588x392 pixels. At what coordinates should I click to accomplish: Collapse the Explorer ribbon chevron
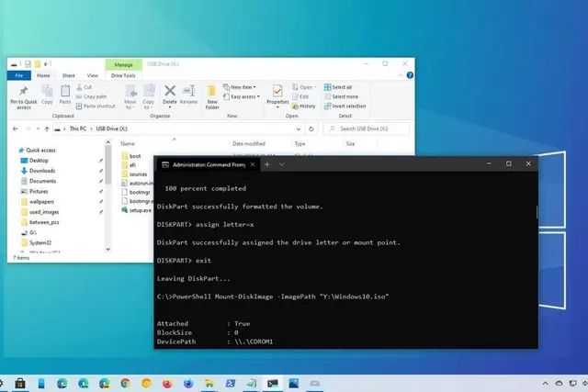coord(401,75)
